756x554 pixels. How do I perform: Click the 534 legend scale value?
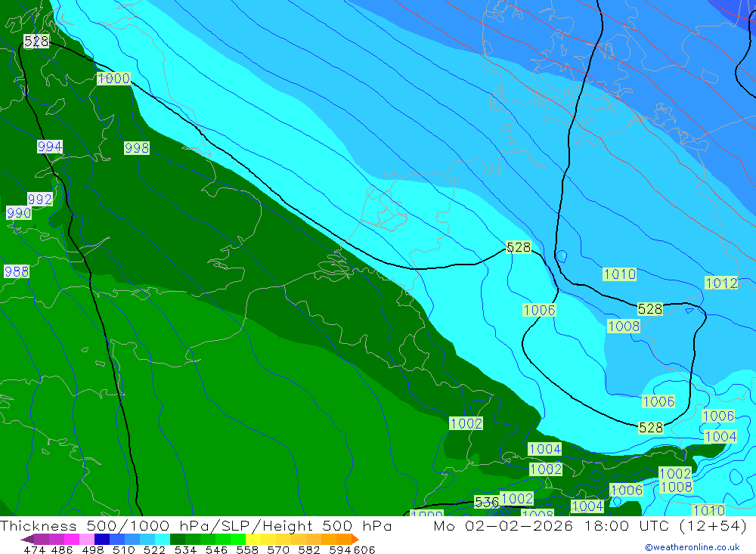(x=186, y=549)
